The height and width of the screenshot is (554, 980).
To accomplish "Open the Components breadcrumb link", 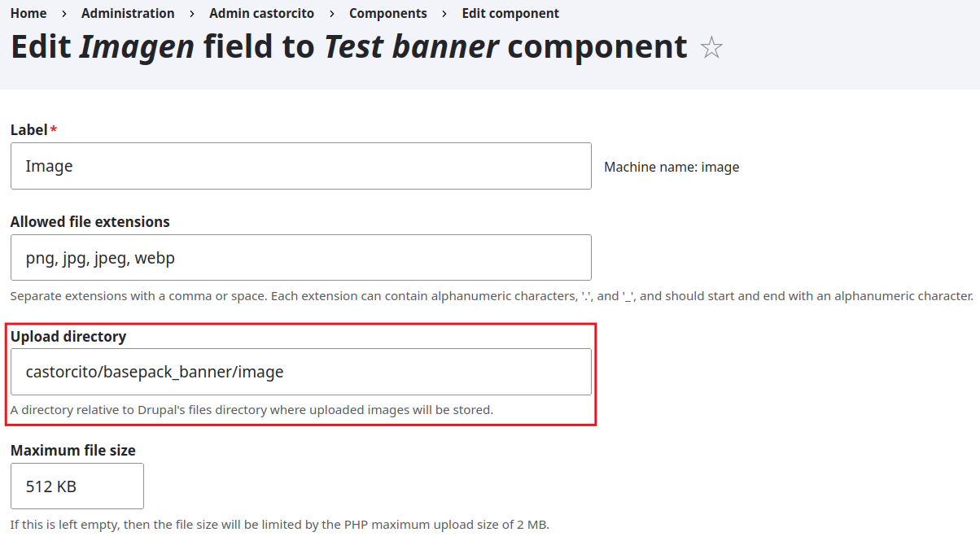I will click(x=388, y=14).
